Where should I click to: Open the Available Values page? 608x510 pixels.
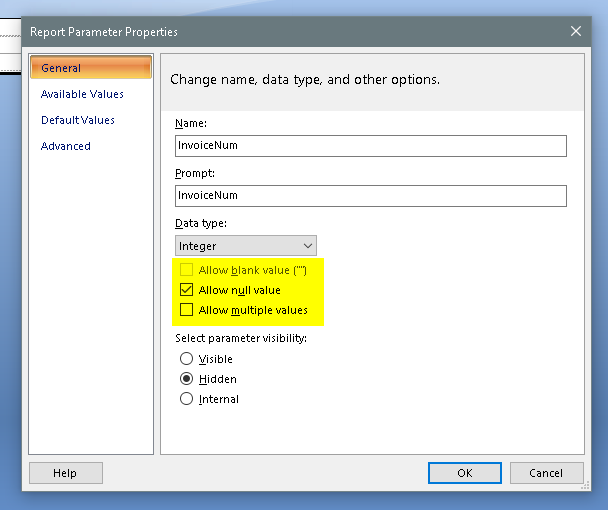[x=82, y=94]
